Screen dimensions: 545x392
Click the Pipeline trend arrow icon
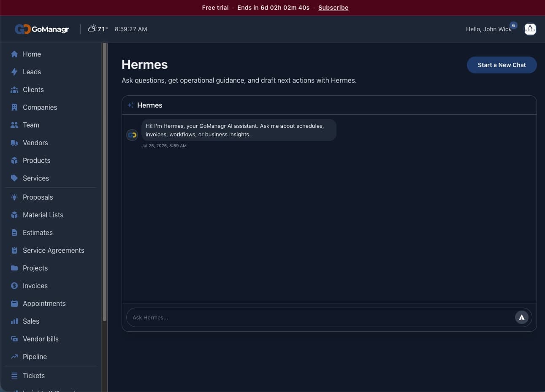tap(14, 357)
